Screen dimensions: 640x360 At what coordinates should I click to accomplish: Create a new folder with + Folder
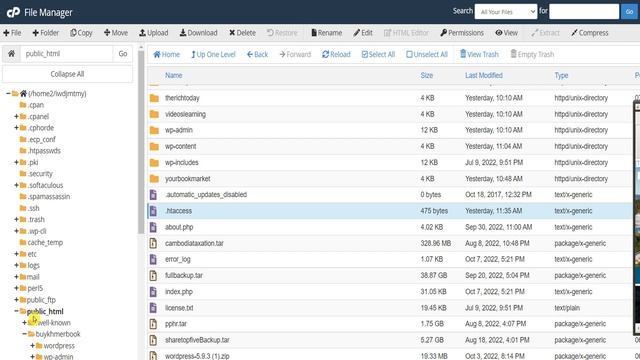point(45,33)
